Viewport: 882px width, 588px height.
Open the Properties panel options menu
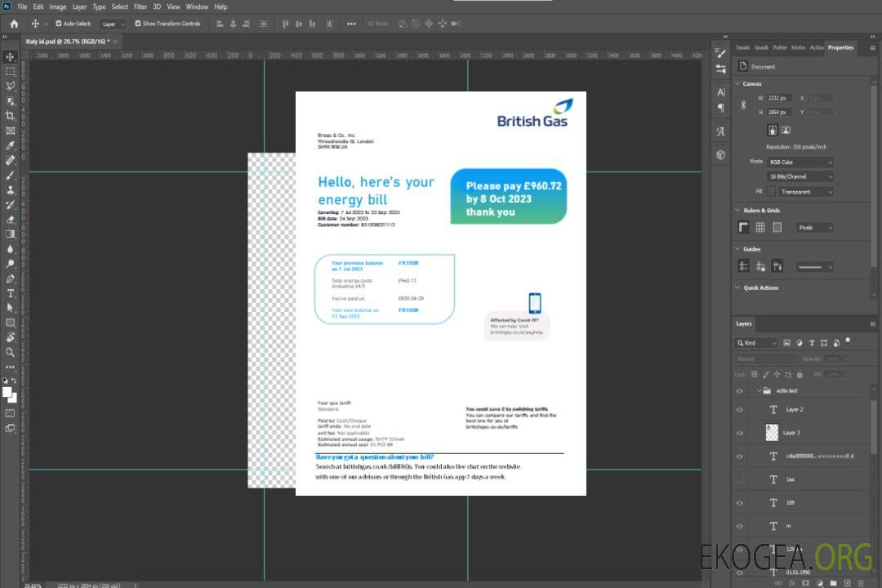tap(872, 48)
